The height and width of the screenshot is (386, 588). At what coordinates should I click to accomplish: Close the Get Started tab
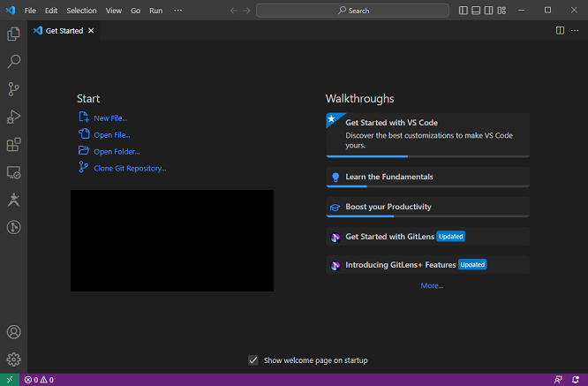(91, 31)
